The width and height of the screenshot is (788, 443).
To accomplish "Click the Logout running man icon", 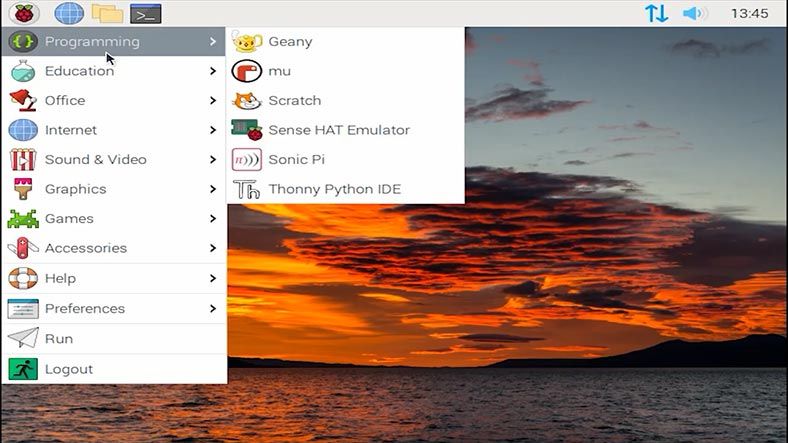I will tap(23, 369).
